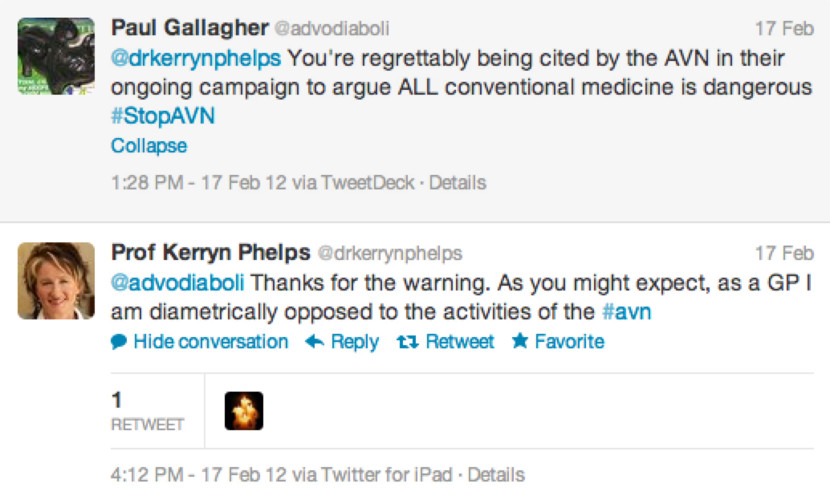Click the TweetDeck source link
Screen dimensions: 830x504
[368, 183]
